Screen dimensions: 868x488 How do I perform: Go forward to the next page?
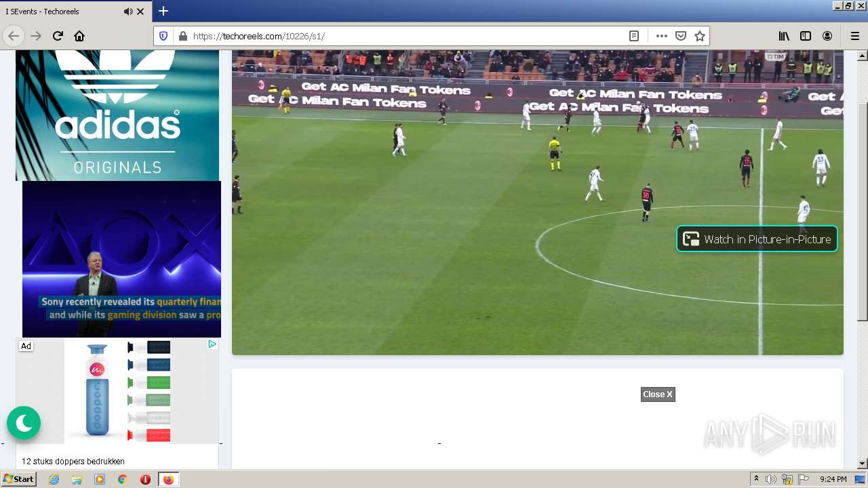coord(36,36)
